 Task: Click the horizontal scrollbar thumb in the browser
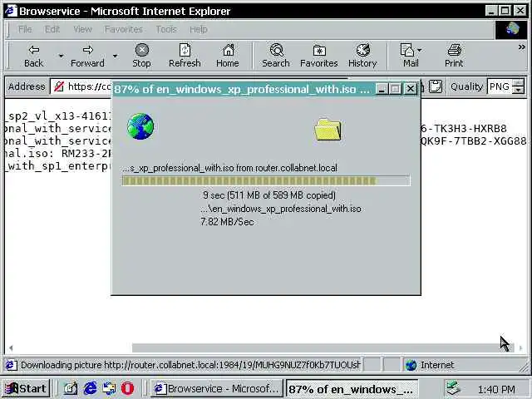(x=323, y=347)
